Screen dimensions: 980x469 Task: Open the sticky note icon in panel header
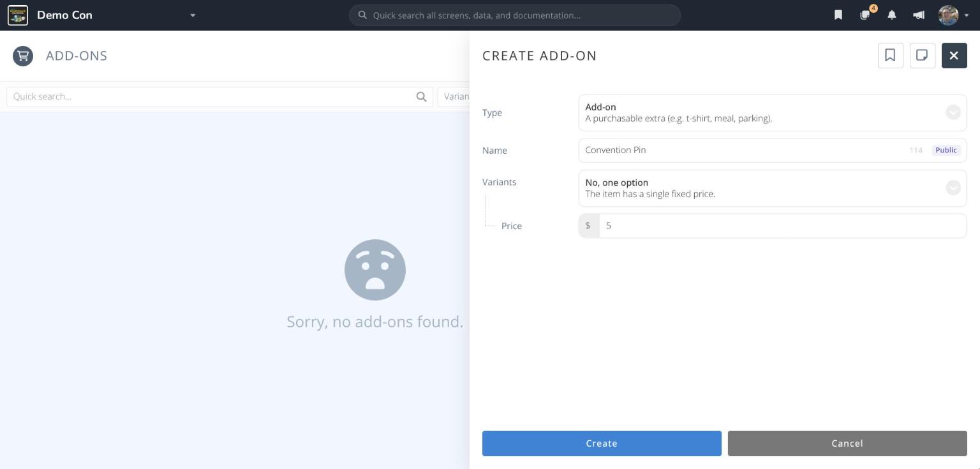click(x=922, y=56)
